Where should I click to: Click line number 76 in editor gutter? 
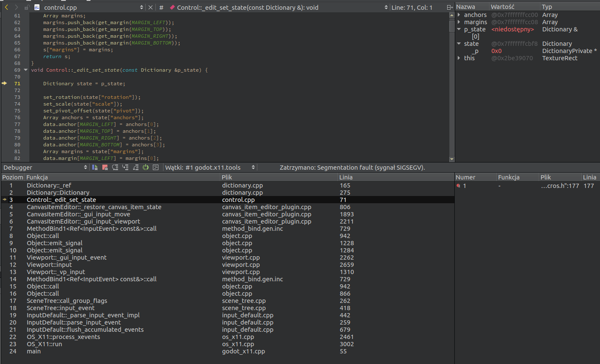pyautogui.click(x=17, y=118)
